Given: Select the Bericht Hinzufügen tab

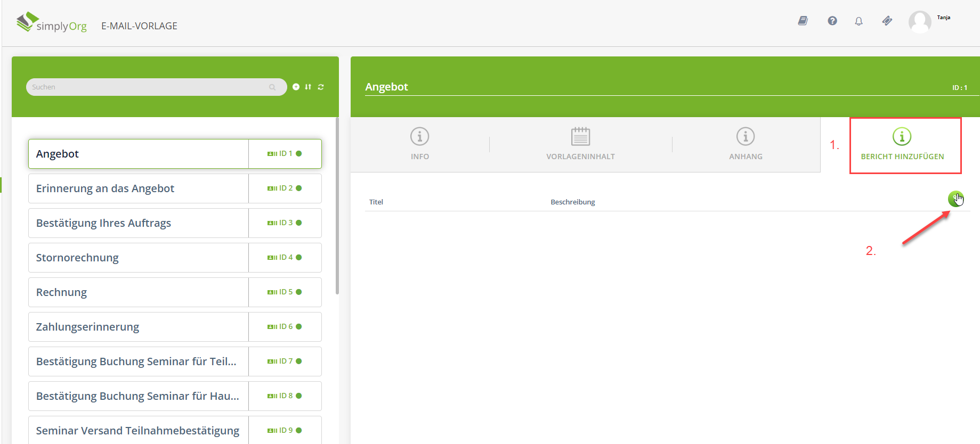Looking at the screenshot, I should point(902,145).
